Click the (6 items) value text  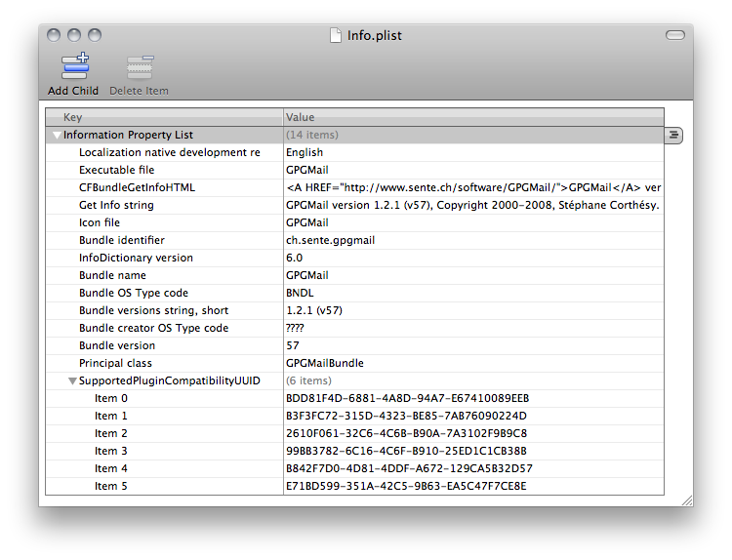[x=308, y=380]
